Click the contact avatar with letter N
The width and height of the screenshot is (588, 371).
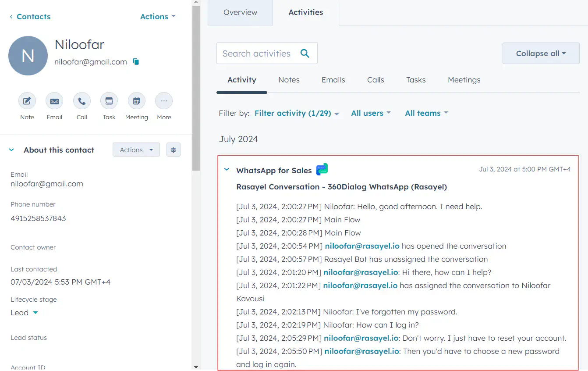point(28,56)
